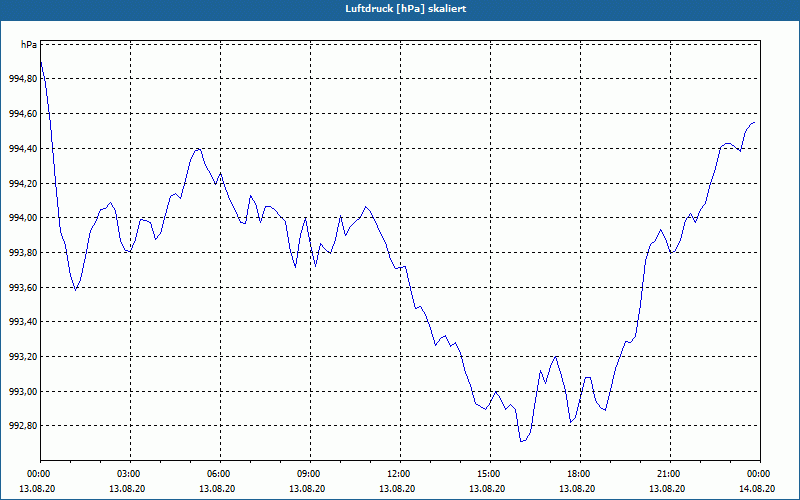Click the 09:00 time label
Image resolution: width=800 pixels, height=500 pixels.
click(310, 474)
